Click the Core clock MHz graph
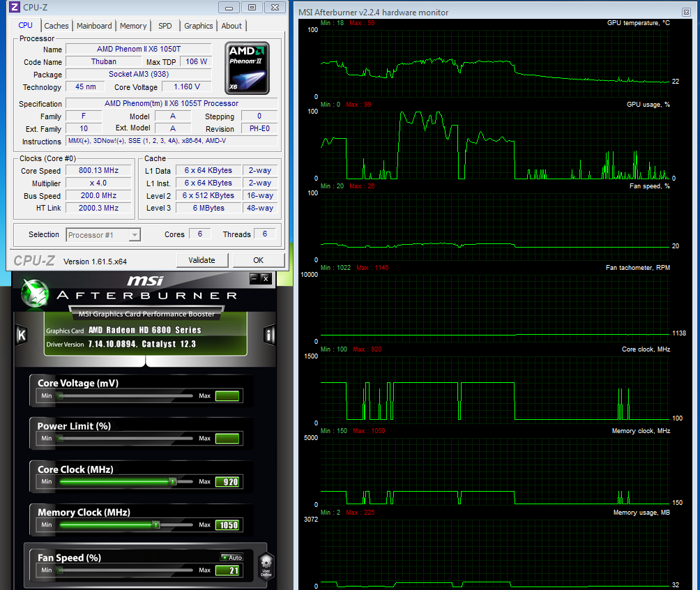This screenshot has height=590, width=700. [x=495, y=390]
